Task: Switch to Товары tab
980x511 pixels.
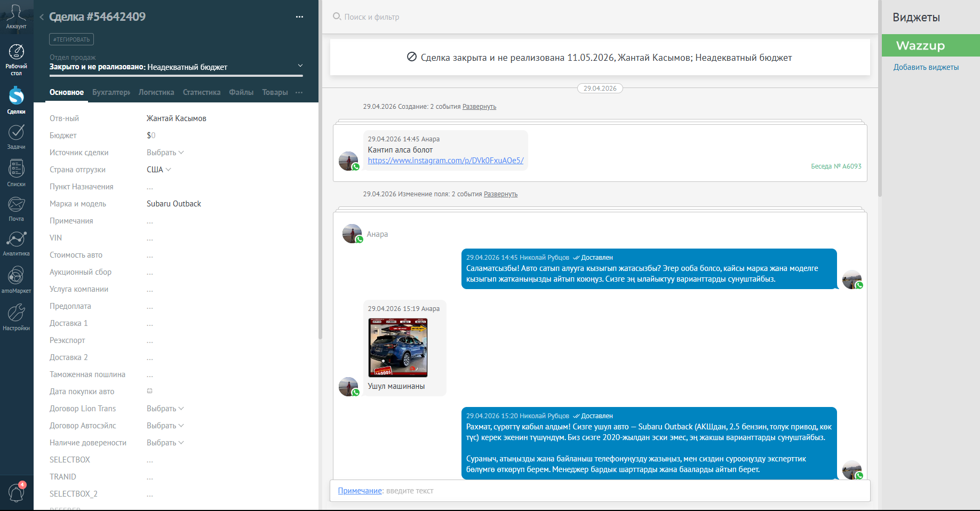Action: pos(275,92)
